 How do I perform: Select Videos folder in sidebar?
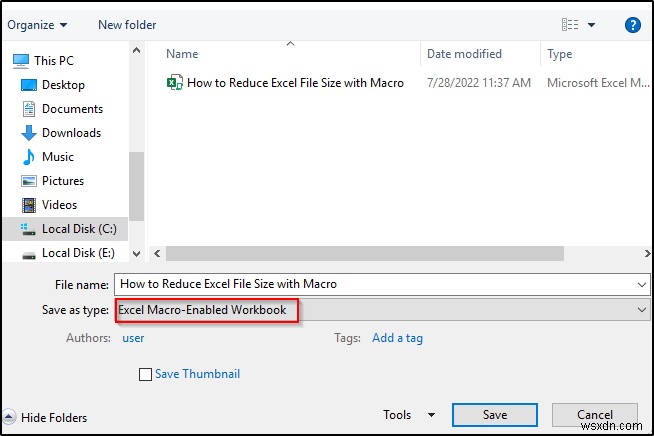click(59, 205)
